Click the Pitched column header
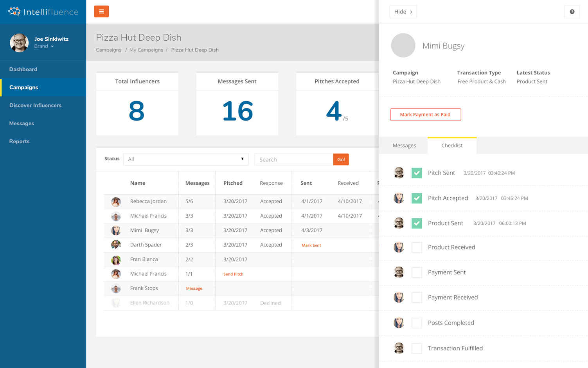 pos(233,183)
